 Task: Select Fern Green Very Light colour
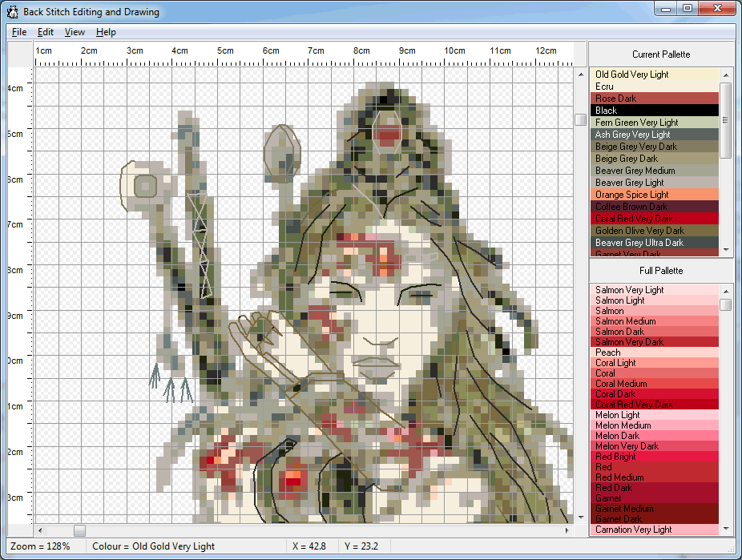(x=655, y=123)
